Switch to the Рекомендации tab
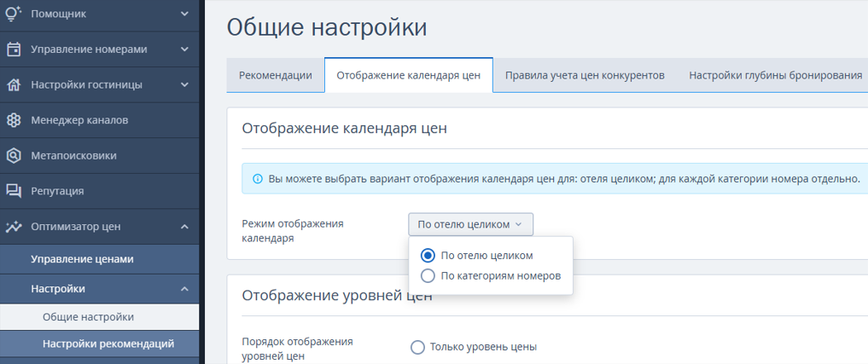Image resolution: width=868 pixels, height=364 pixels. point(276,75)
